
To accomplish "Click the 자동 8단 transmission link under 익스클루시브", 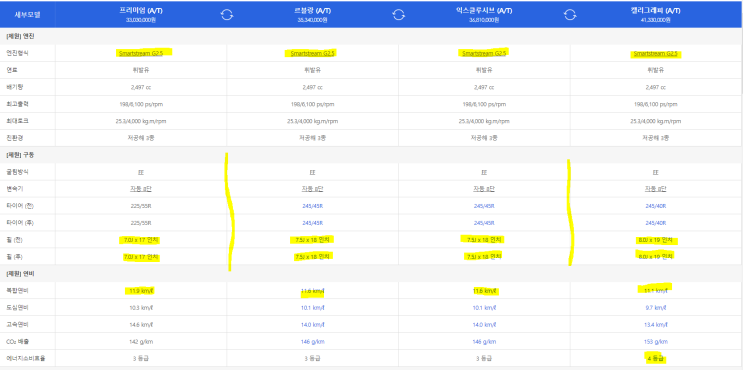I will [484, 189].
